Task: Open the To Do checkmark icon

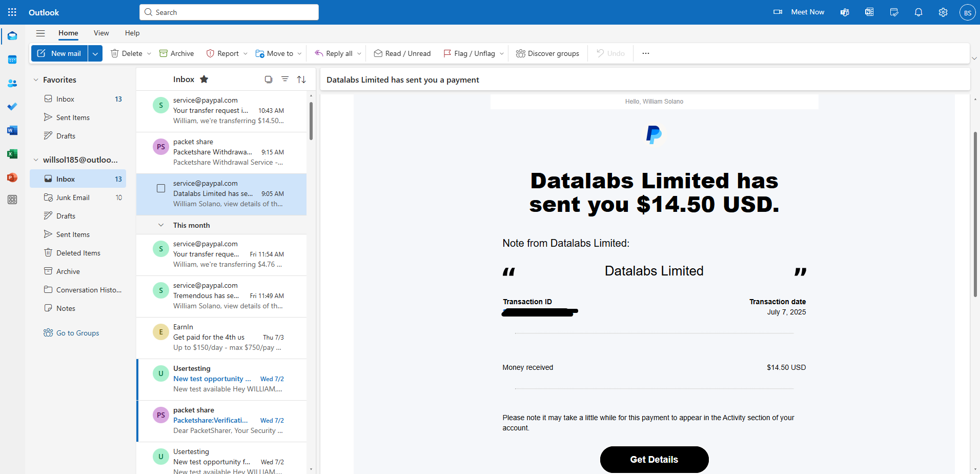Action: tap(12, 107)
